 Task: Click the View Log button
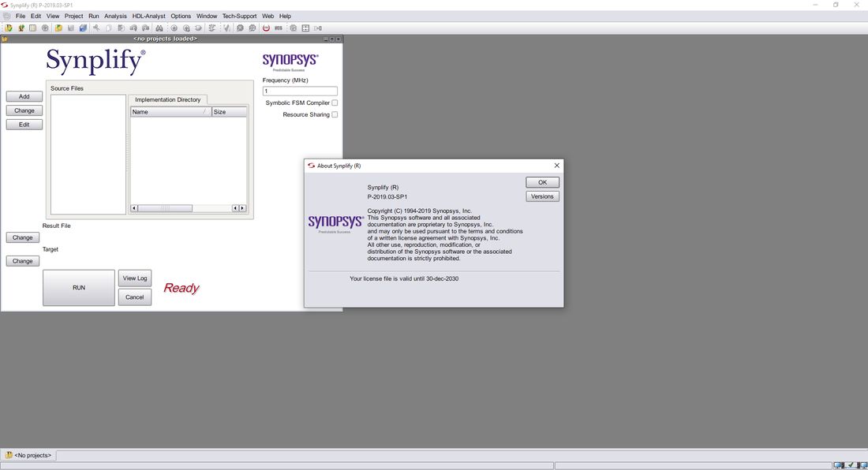(134, 278)
